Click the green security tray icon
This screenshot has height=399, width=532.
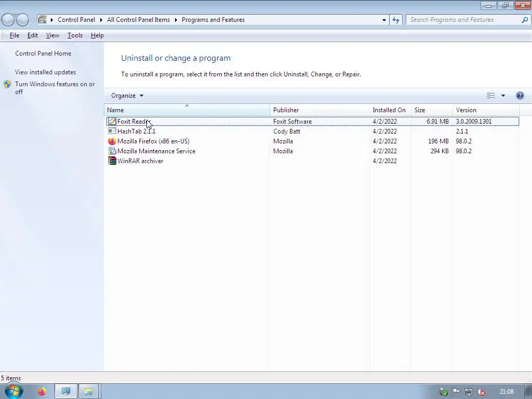pyautogui.click(x=444, y=392)
